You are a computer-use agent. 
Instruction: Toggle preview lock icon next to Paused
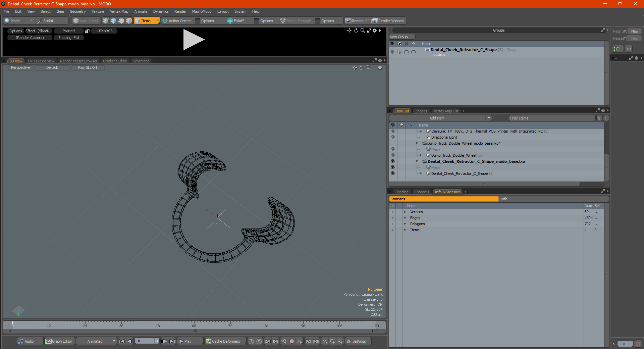87,31
